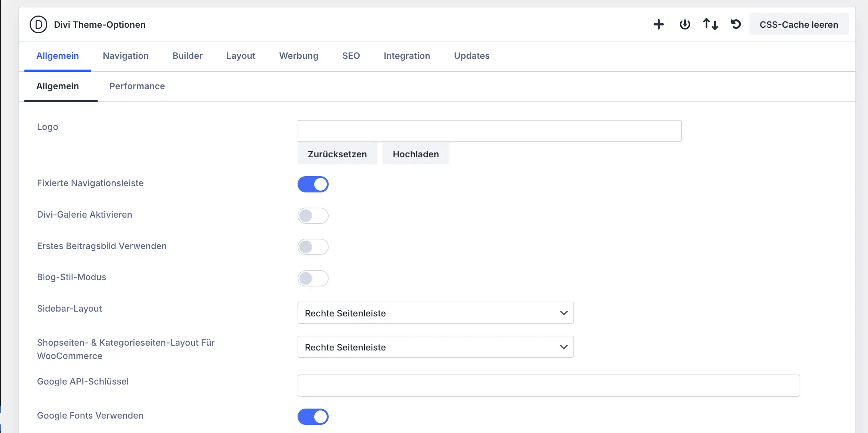868x433 pixels.
Task: Click the import/export arrows icon
Action: tap(710, 24)
